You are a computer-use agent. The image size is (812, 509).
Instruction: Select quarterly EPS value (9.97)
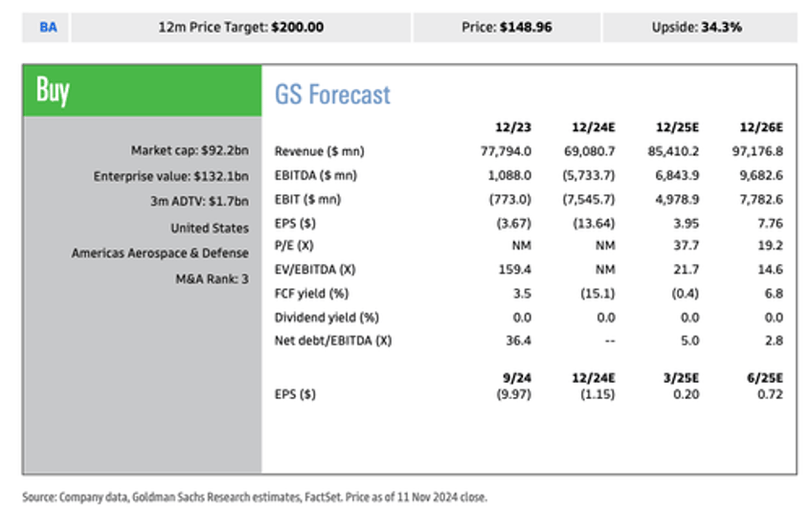[x=513, y=394]
